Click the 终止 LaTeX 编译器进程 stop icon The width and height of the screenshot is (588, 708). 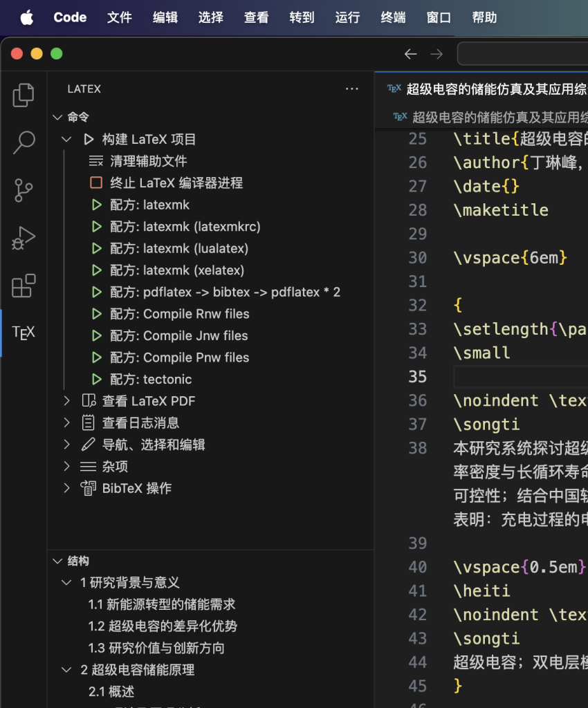click(x=96, y=183)
